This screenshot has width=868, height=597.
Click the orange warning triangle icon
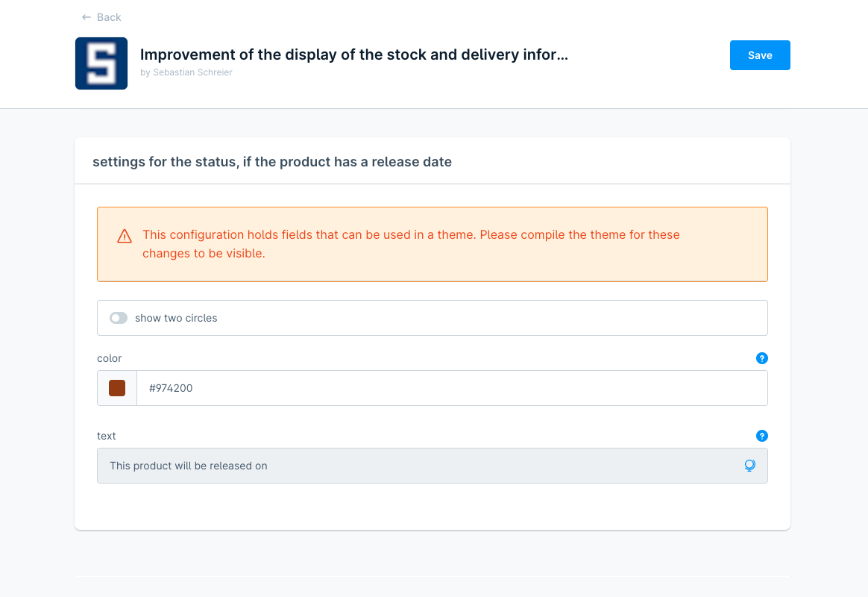tap(125, 237)
